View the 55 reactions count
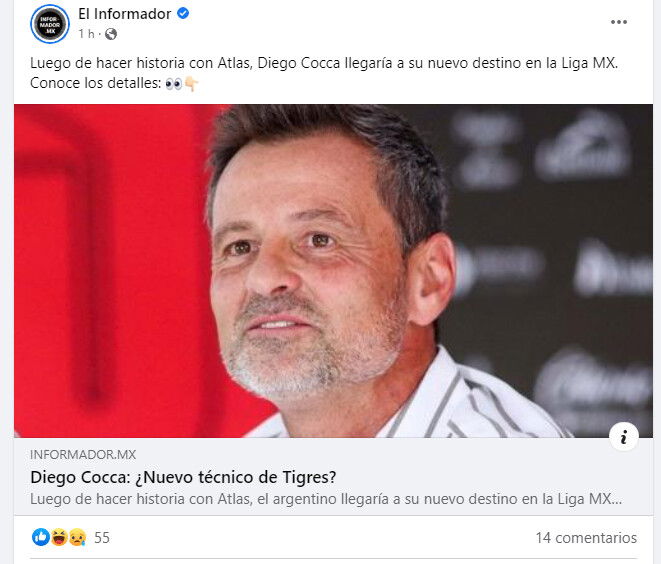This screenshot has height=564, width=661. click(x=102, y=538)
